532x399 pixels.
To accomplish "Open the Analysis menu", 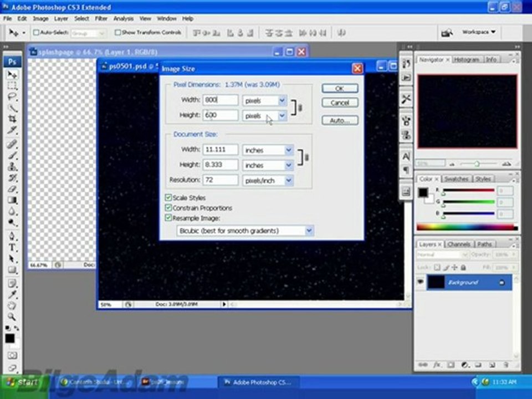I will coord(124,19).
